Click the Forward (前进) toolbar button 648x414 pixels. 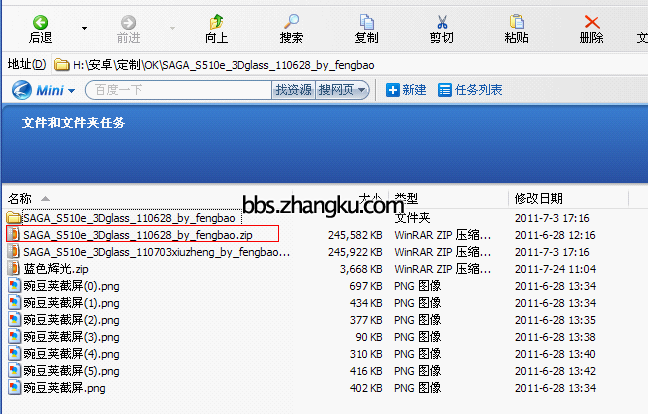pos(129,29)
